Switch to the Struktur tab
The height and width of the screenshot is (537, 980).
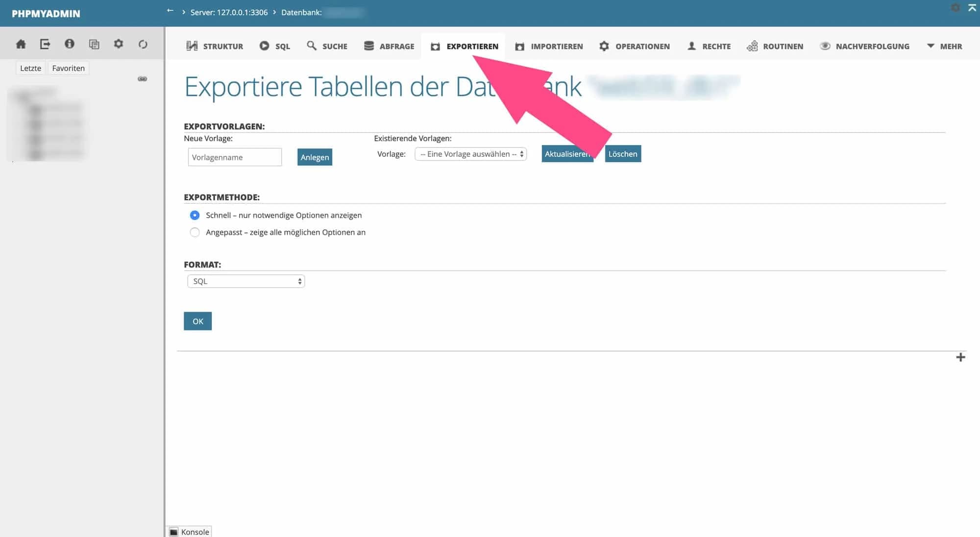(214, 46)
